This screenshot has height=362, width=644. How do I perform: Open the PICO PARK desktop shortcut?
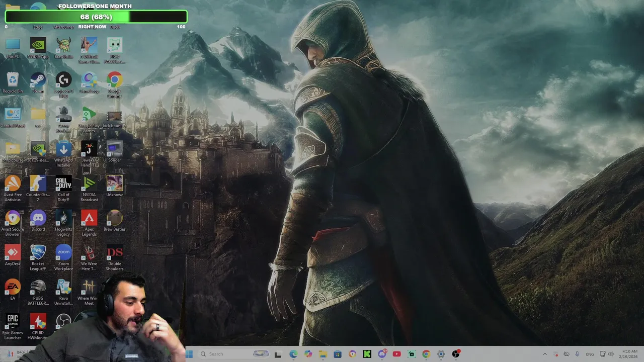click(x=114, y=51)
